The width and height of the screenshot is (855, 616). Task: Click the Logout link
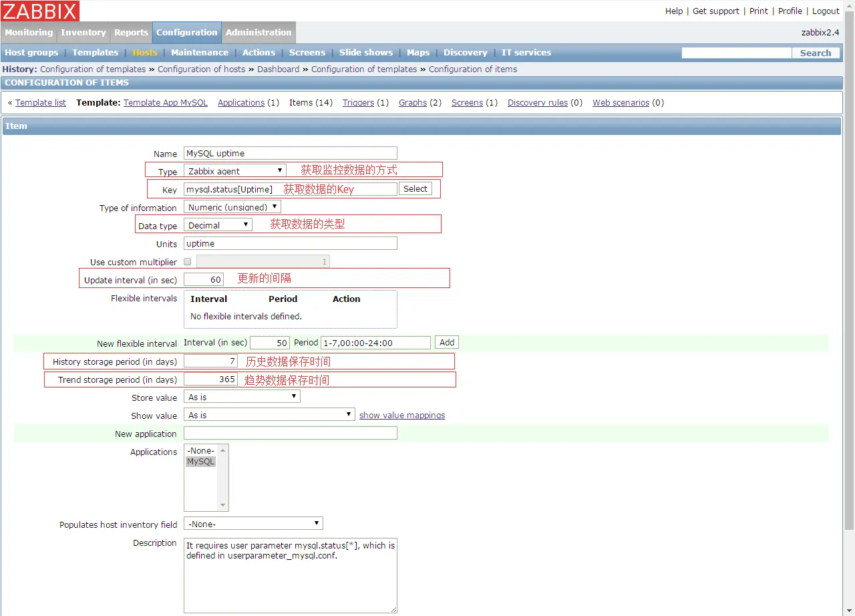pyautogui.click(x=826, y=11)
